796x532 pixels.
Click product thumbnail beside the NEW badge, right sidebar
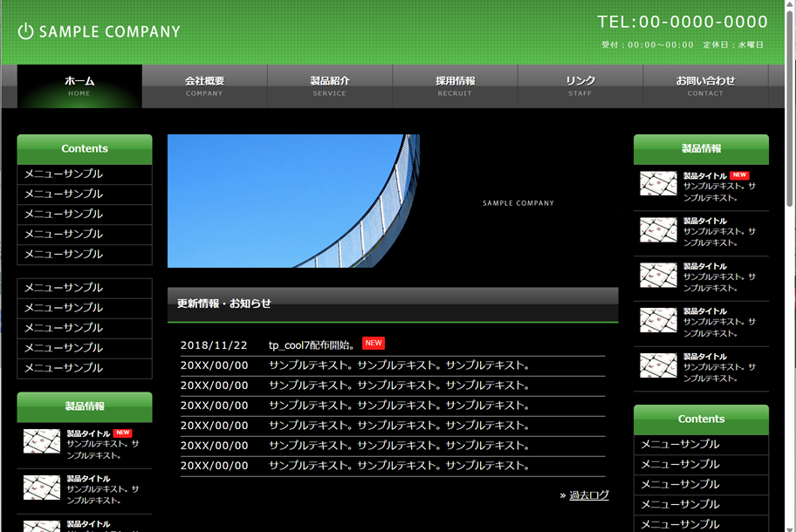[x=658, y=184]
